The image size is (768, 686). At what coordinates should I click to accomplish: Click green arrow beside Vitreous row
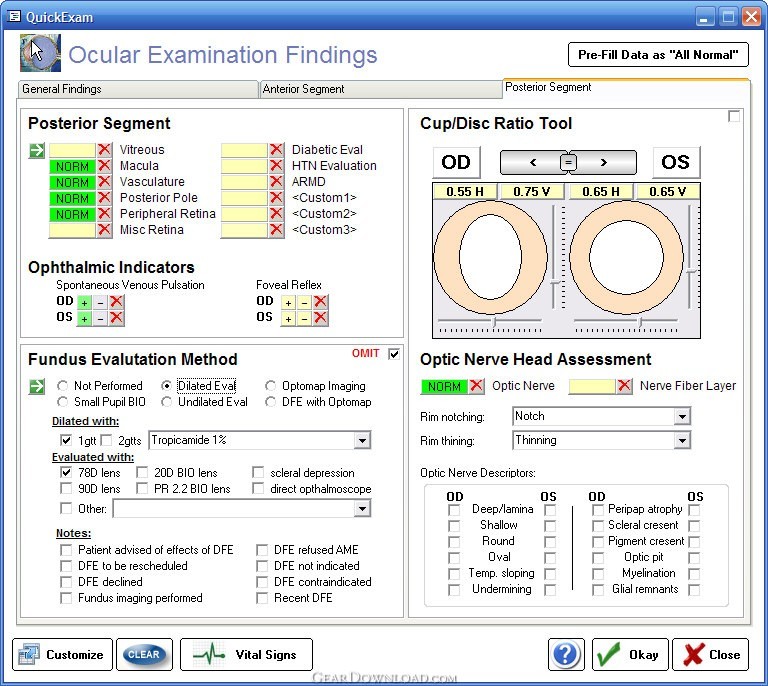37,150
